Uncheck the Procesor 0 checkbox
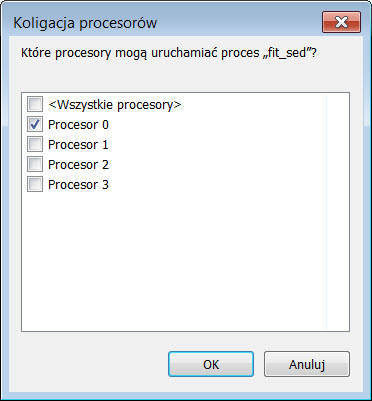The height and width of the screenshot is (401, 372). [x=35, y=125]
